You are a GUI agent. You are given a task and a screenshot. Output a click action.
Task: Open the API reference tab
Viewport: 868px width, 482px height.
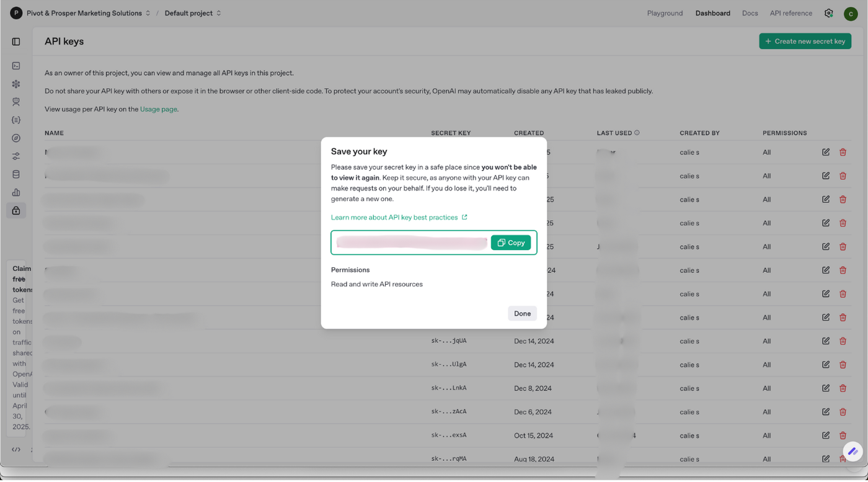(x=790, y=13)
